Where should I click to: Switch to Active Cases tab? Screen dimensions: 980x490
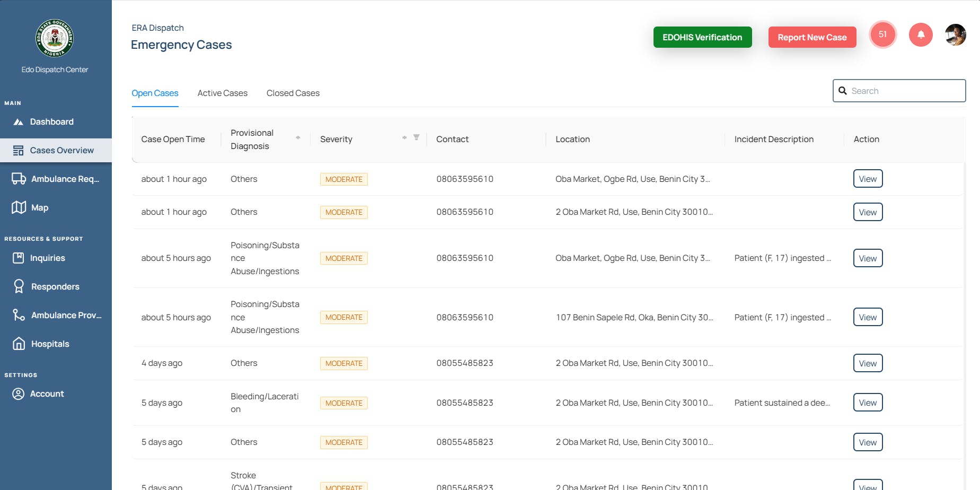[x=223, y=93]
